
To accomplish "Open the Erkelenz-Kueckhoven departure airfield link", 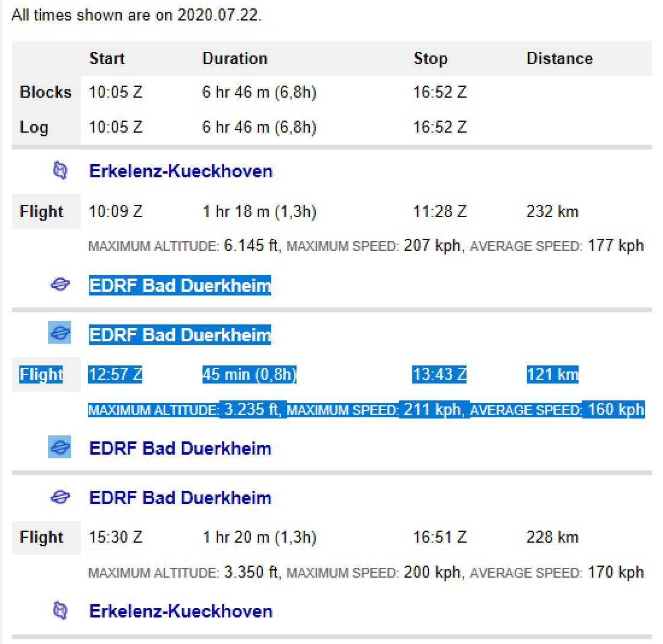I will pos(180,171).
